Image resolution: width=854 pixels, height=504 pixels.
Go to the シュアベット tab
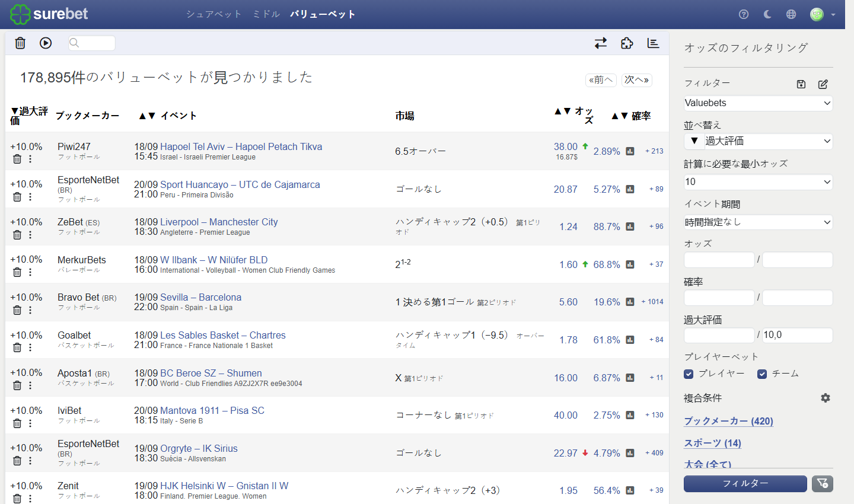point(213,14)
